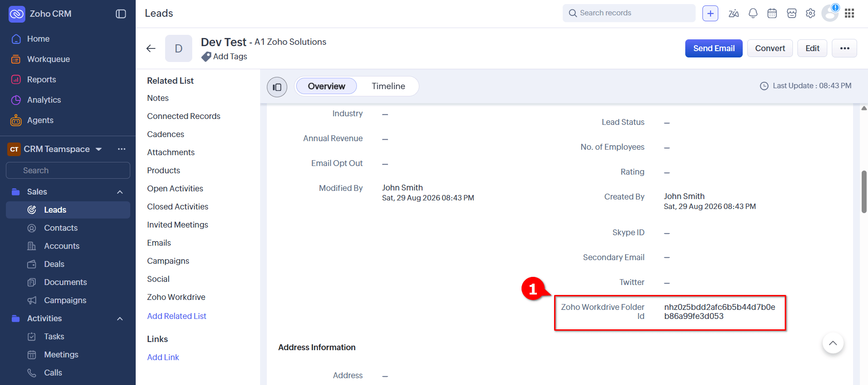Open the Agents section
Screen dimensions: 868x385
tap(40, 120)
